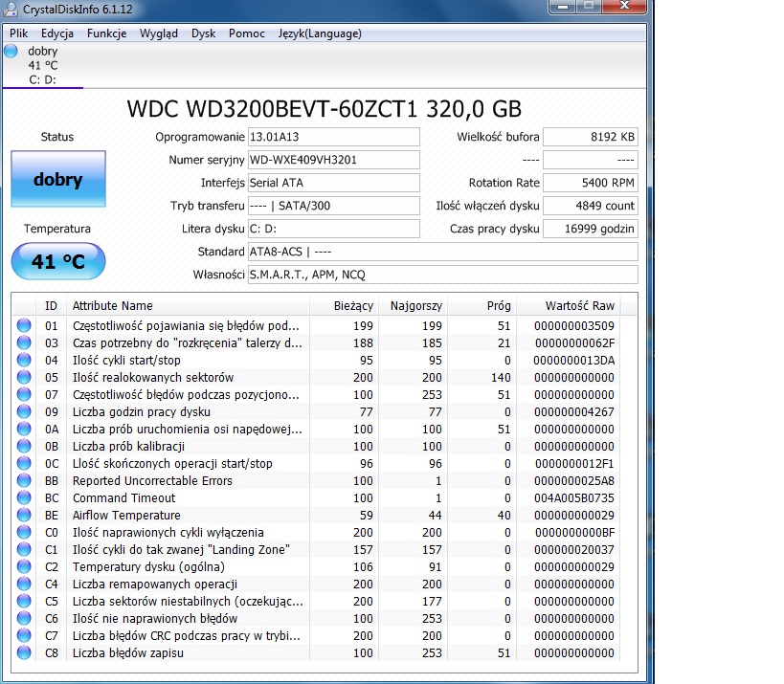Click raw value 000000020037
This screenshot has height=684, width=784.
click(574, 550)
